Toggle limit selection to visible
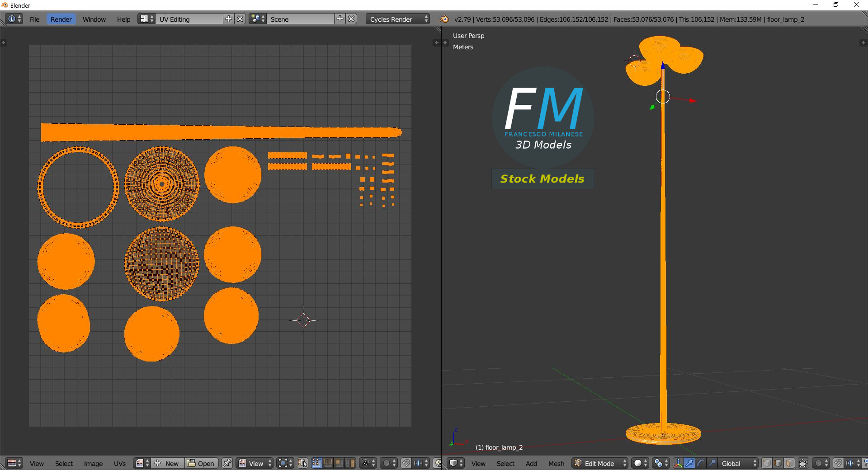The image size is (868, 470). point(803,463)
